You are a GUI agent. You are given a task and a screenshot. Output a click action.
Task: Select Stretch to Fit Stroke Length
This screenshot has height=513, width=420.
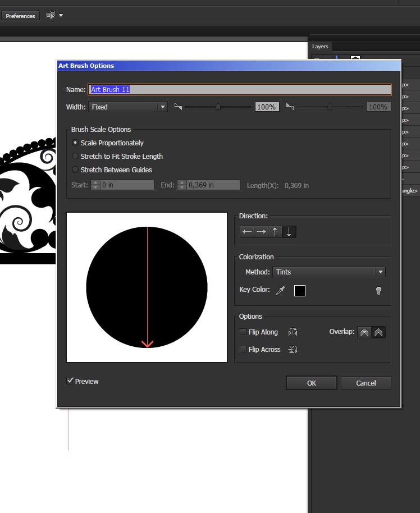(x=75, y=156)
